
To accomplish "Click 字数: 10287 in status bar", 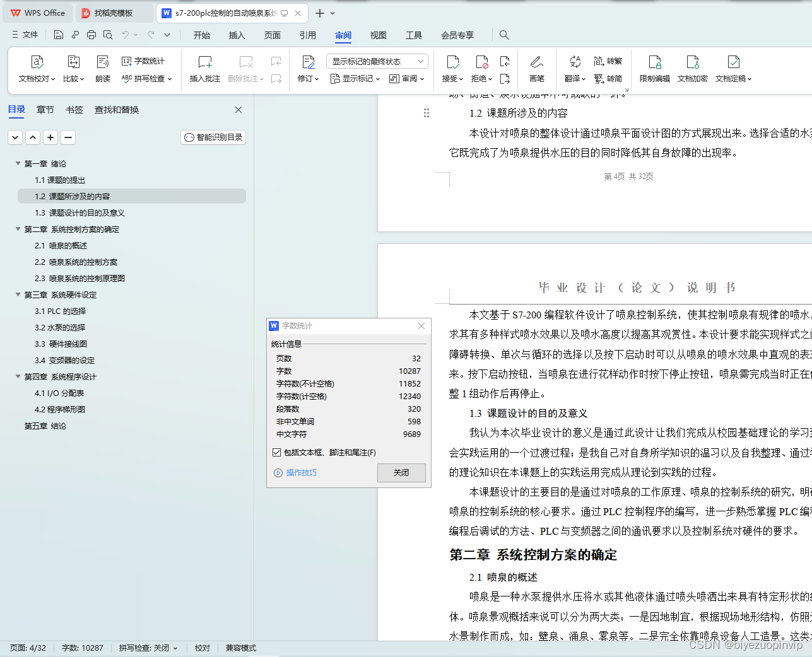I will (82, 648).
